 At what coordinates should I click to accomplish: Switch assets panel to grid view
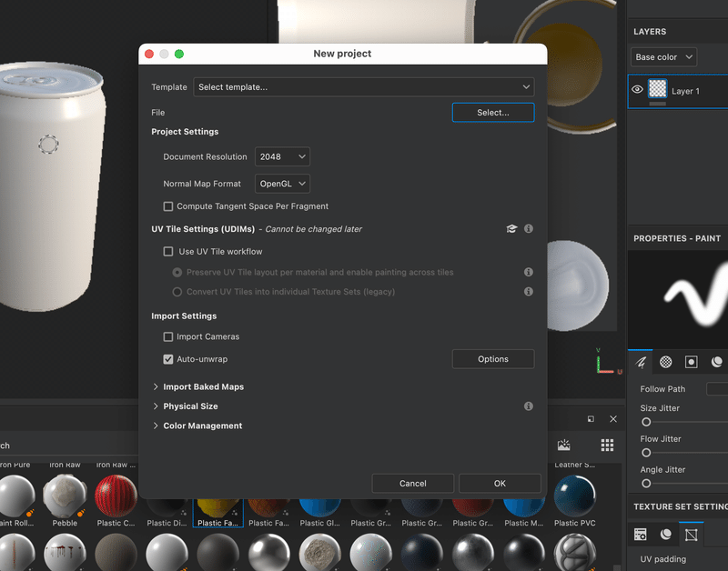coord(607,446)
